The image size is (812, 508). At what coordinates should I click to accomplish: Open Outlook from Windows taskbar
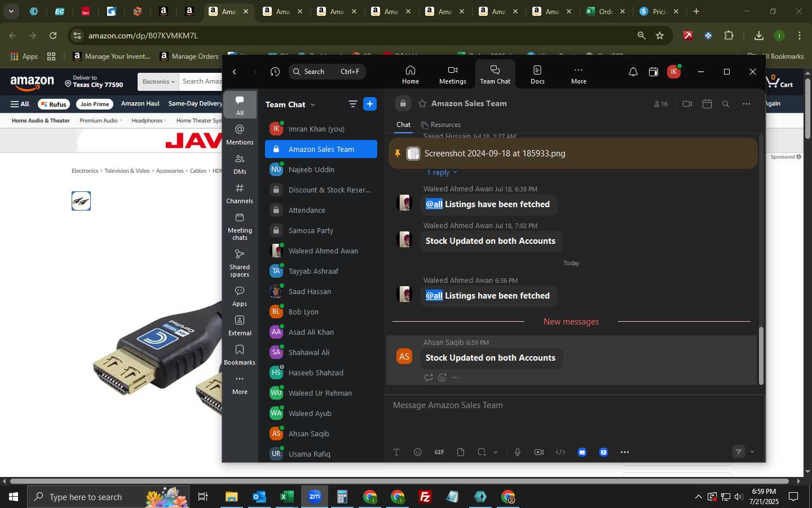[259, 497]
